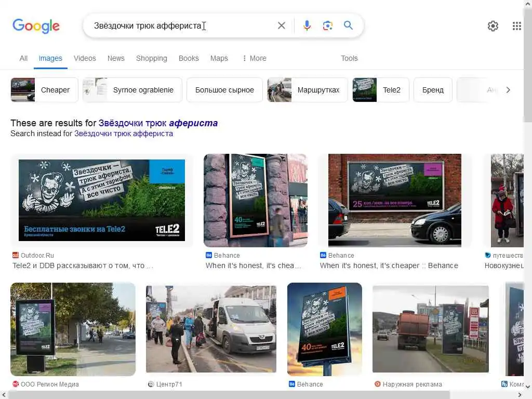
Task: Select the Cheaper filter chip
Action: [x=45, y=90]
